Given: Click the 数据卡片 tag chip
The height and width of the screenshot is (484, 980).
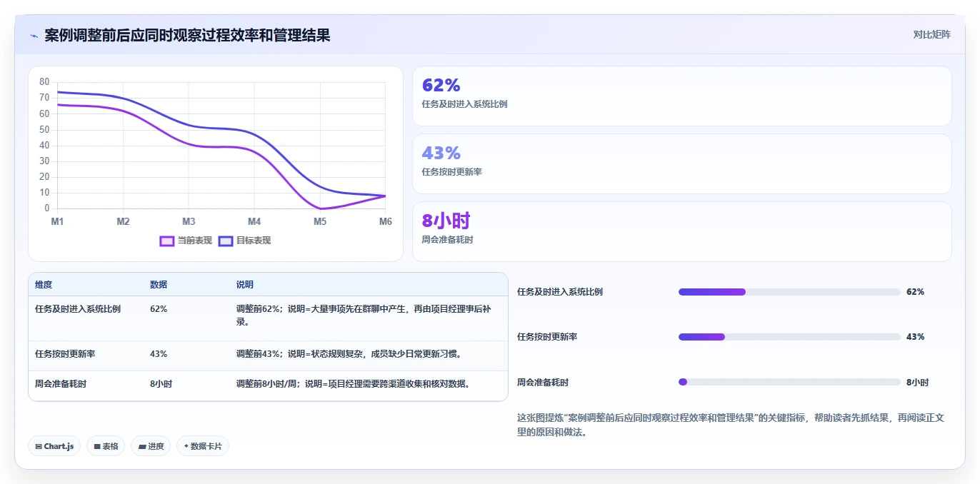Looking at the screenshot, I should coord(202,446).
